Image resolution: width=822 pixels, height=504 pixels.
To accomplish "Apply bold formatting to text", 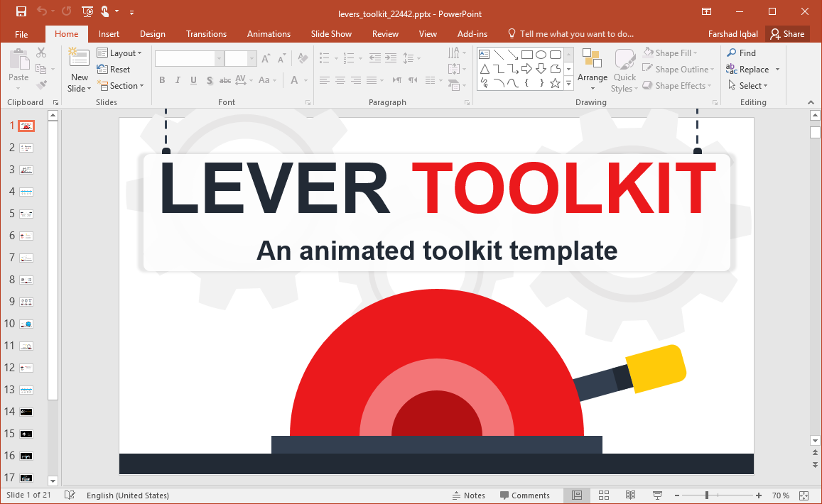I will 162,80.
